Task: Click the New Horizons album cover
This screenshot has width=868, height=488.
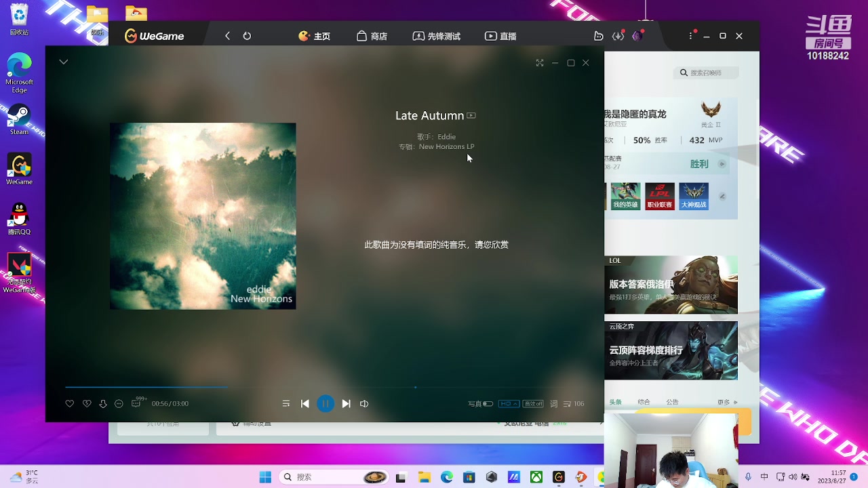Action: 203,216
